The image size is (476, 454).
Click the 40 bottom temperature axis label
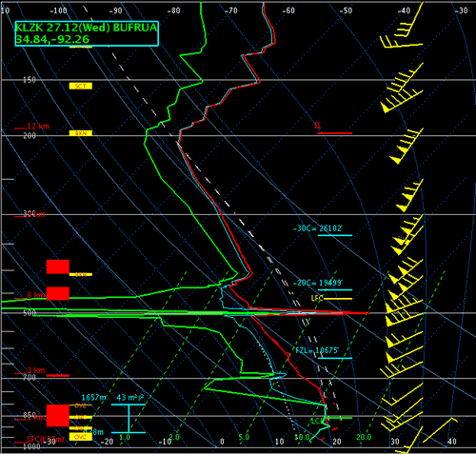(x=452, y=442)
